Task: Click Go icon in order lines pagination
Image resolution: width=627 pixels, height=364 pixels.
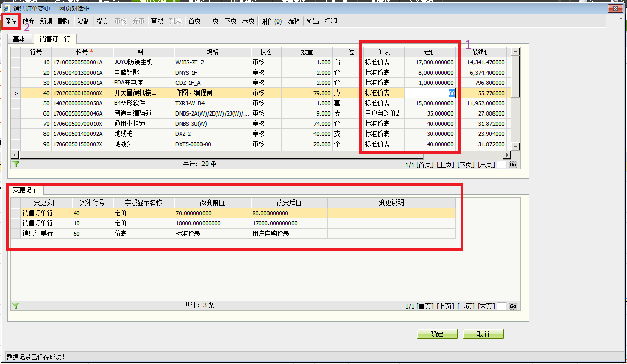Action: 513,165
